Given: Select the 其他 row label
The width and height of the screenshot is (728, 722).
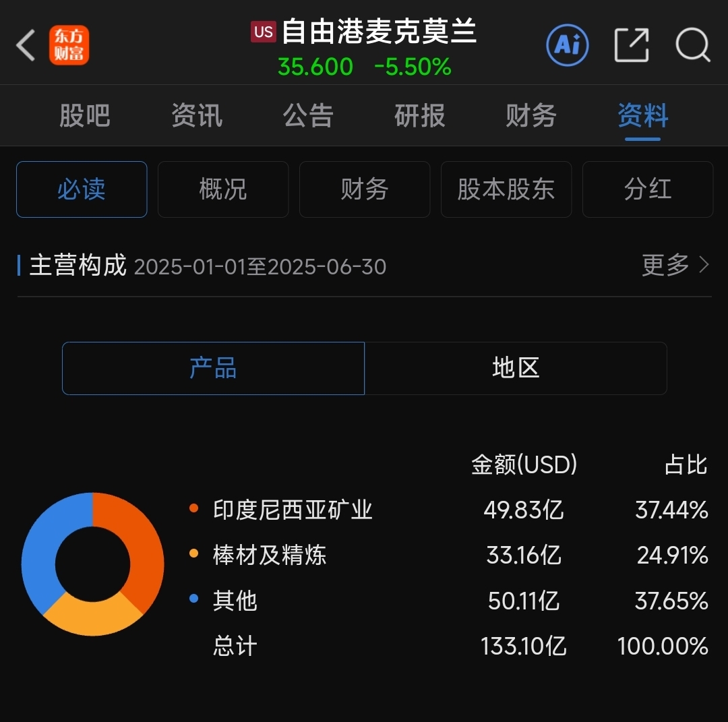Looking at the screenshot, I should coord(235,601).
